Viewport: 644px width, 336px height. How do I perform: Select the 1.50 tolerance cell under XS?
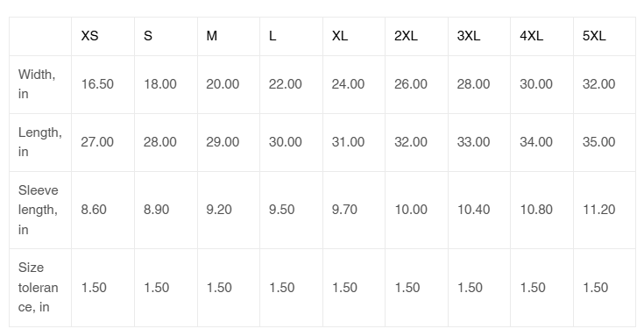[x=103, y=288]
